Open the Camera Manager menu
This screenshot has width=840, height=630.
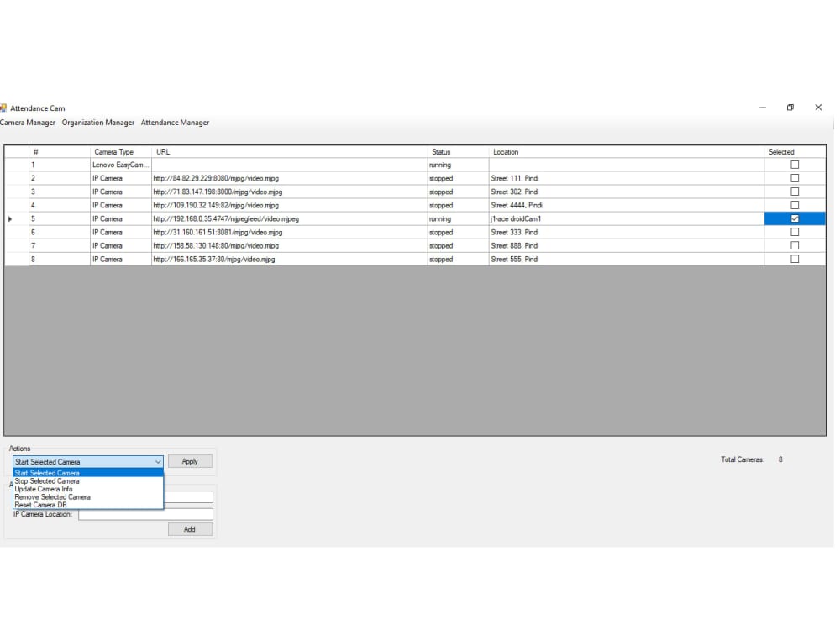coord(28,122)
